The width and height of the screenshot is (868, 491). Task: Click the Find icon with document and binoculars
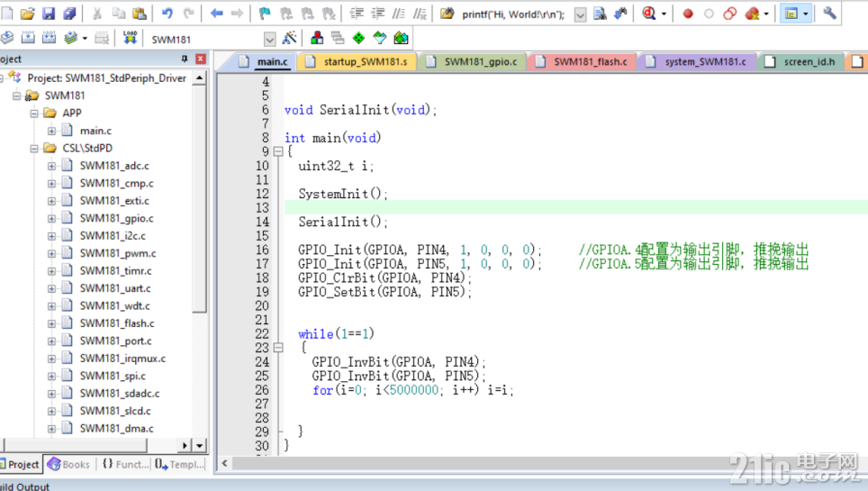pyautogui.click(x=600, y=14)
